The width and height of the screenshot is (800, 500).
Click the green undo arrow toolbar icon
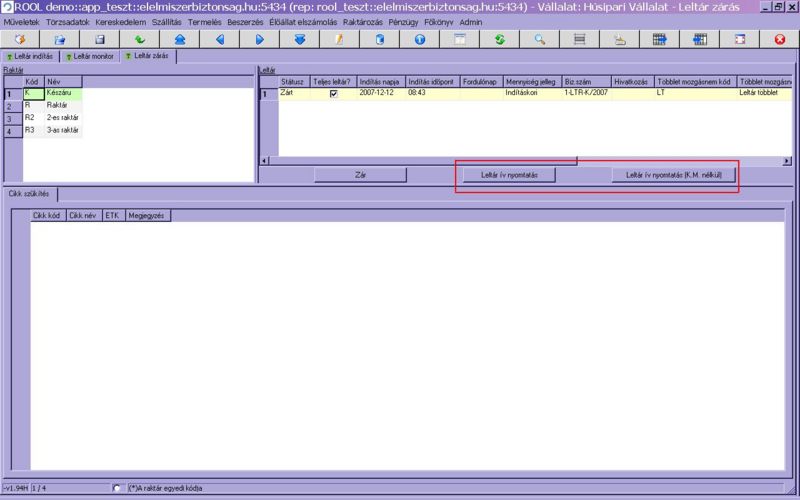(x=139, y=39)
